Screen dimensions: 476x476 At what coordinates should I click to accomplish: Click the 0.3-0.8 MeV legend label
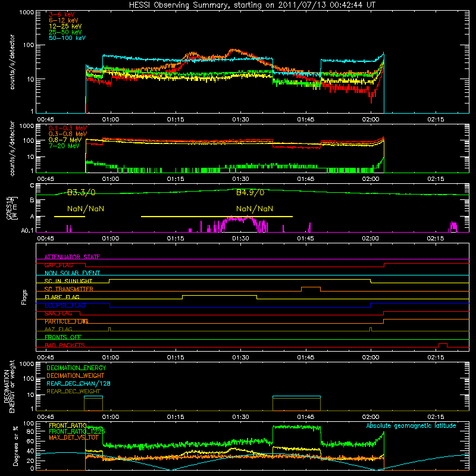pyautogui.click(x=68, y=134)
